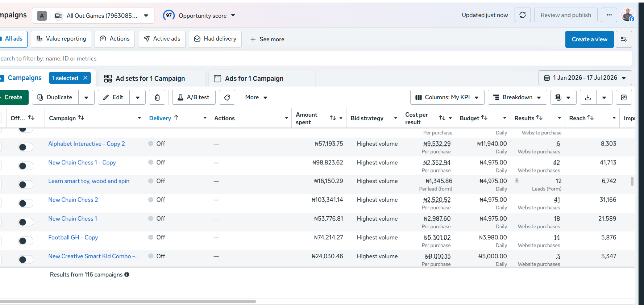This screenshot has height=305, width=644.
Task: Toggle New Chain Chess 2 campaign on
Action: pos(26,203)
